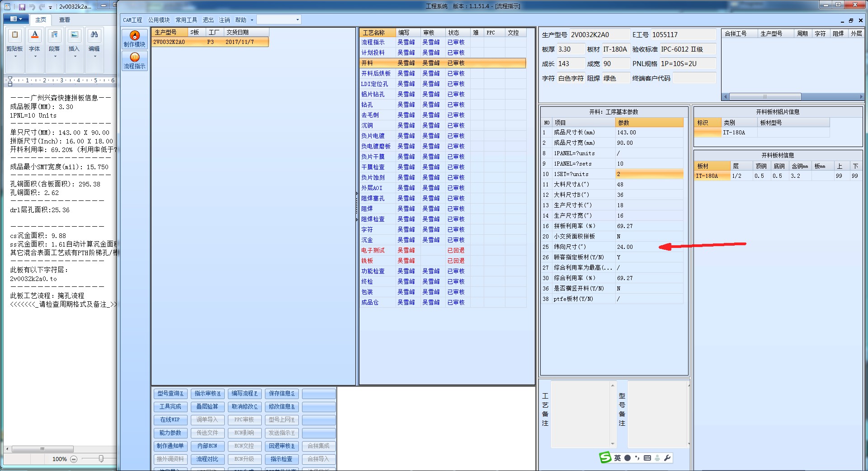The image size is (868, 471).
Task: Click the 剪贴板 clipboard icon in WordPad
Action: tap(15, 35)
